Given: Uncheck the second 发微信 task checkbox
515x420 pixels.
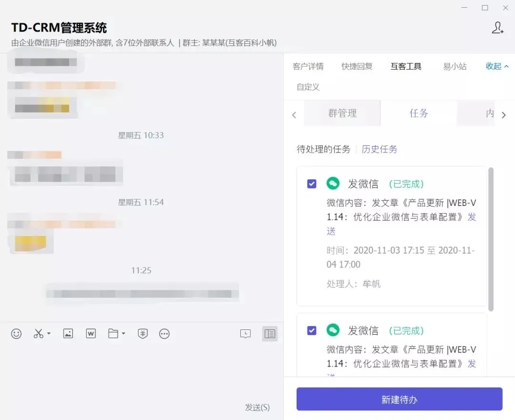Looking at the screenshot, I should pos(312,330).
